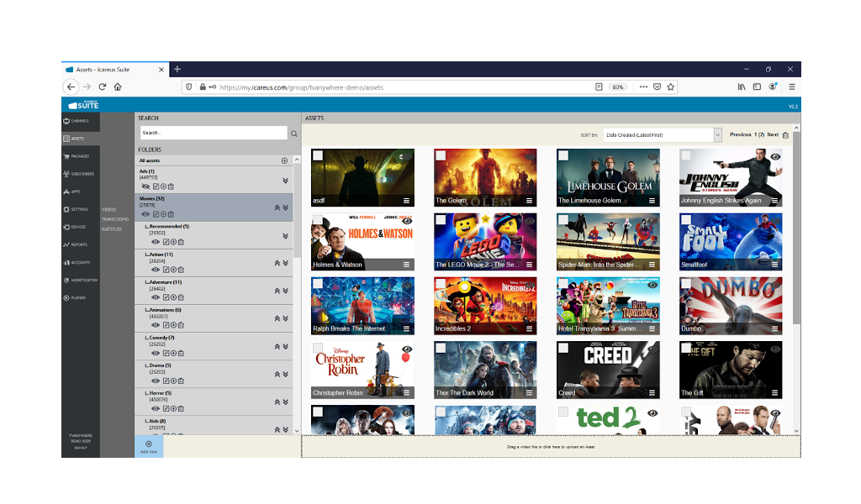This screenshot has width=861, height=504.
Task: Open the menu icon on the asdf asset
Action: point(406,201)
